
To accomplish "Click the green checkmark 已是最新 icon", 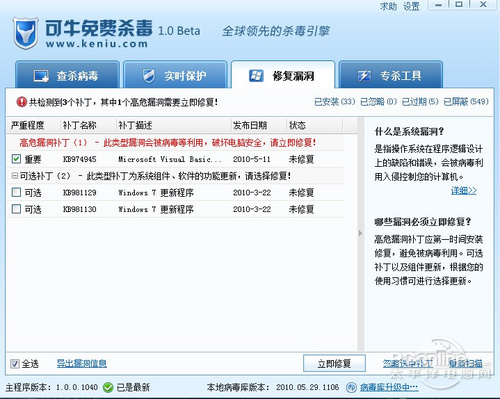I will 108,387.
